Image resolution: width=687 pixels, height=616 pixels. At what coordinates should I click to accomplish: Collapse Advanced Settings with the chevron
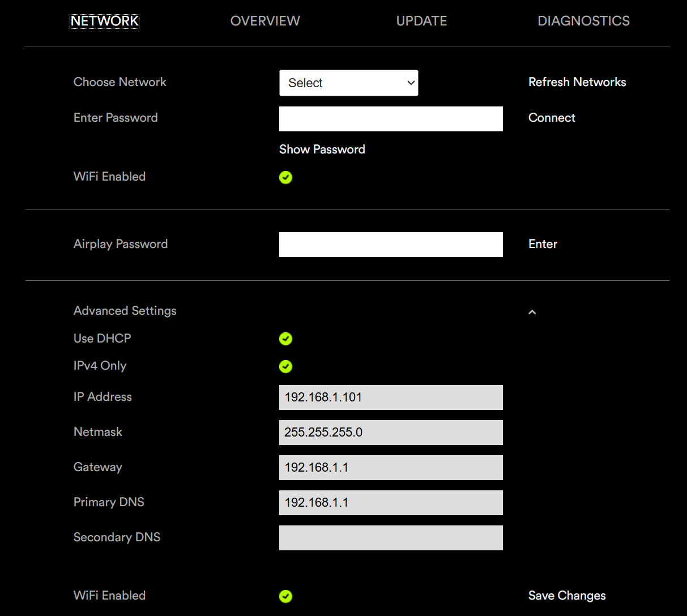click(532, 312)
